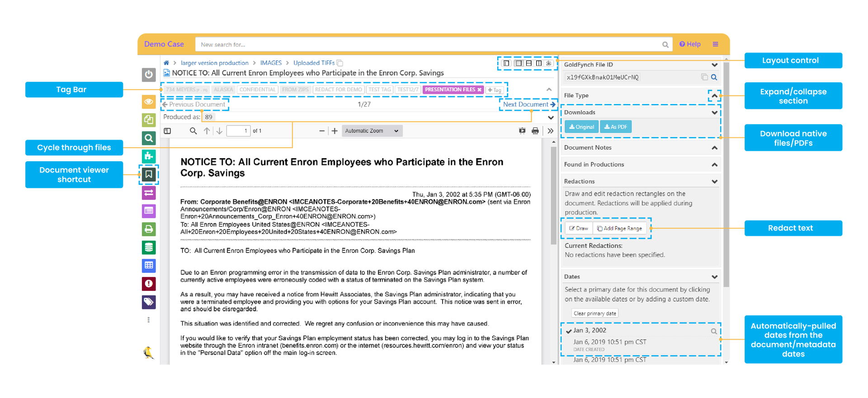Open the larger version production breadcrumb
Viewport: 868px width, 398px height.
coord(215,63)
